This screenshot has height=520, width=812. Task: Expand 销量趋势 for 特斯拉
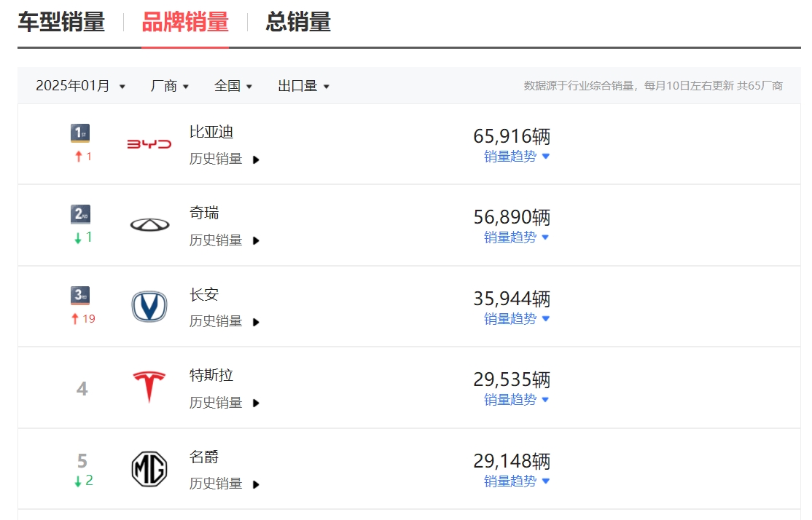pos(516,400)
